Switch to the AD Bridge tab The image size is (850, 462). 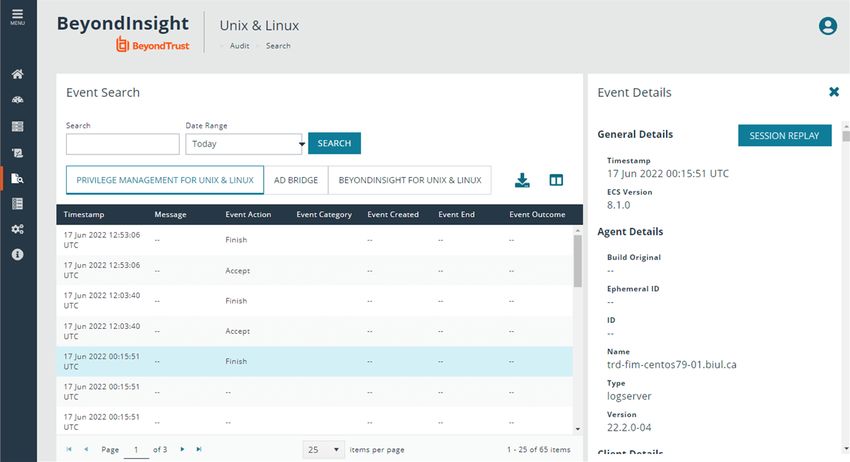click(x=296, y=180)
